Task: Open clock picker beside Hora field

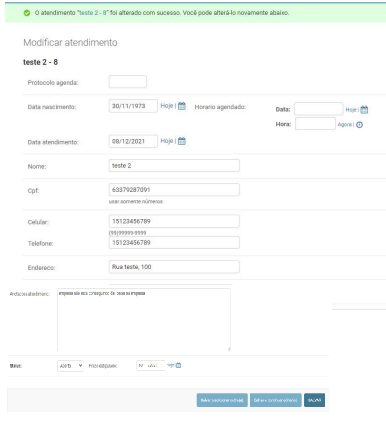Action: [359, 125]
